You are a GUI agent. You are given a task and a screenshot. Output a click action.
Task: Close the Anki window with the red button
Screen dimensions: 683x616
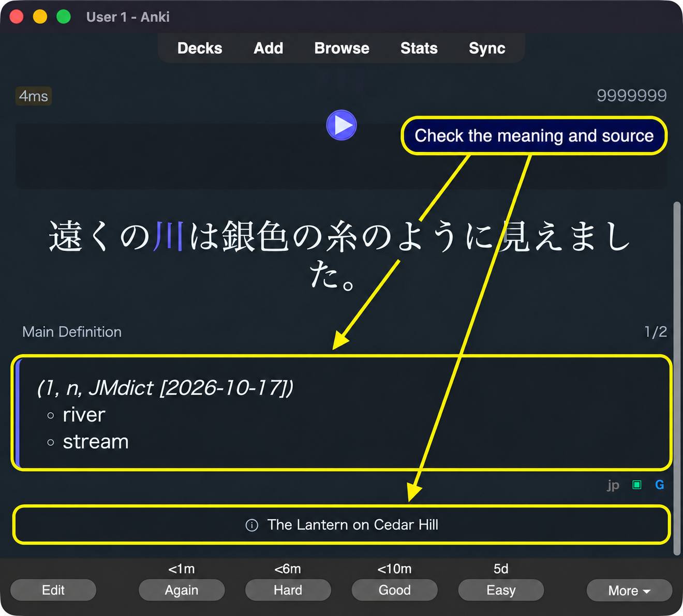[x=17, y=17]
